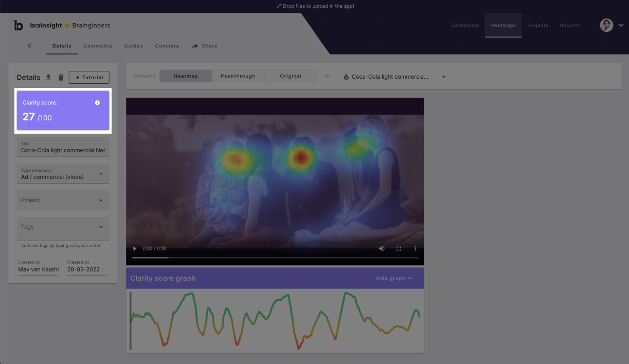Switch to Original view
This screenshot has width=629, height=364.
(x=291, y=76)
